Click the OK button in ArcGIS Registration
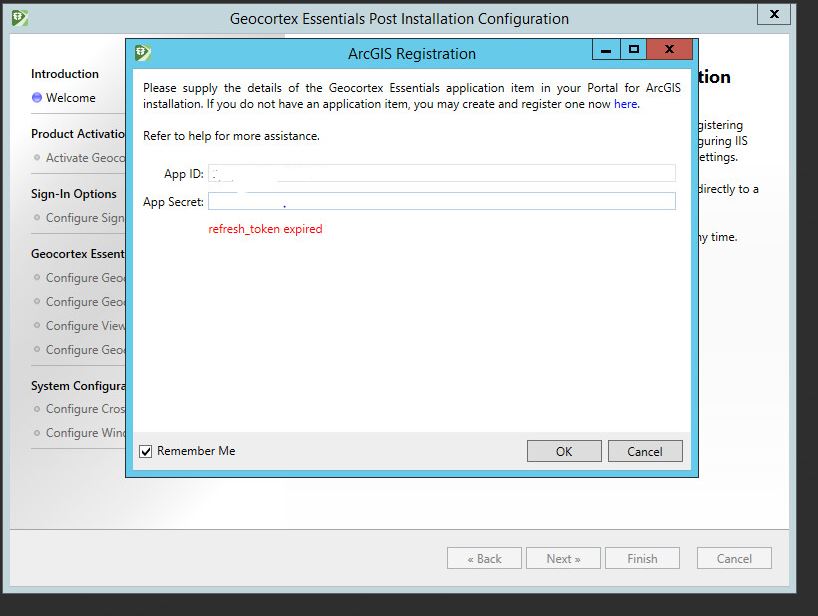818x616 pixels. [564, 451]
